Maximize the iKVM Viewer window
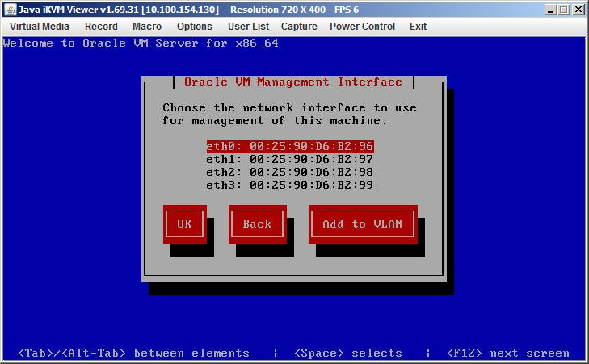This screenshot has width=589, height=364. coord(564,10)
